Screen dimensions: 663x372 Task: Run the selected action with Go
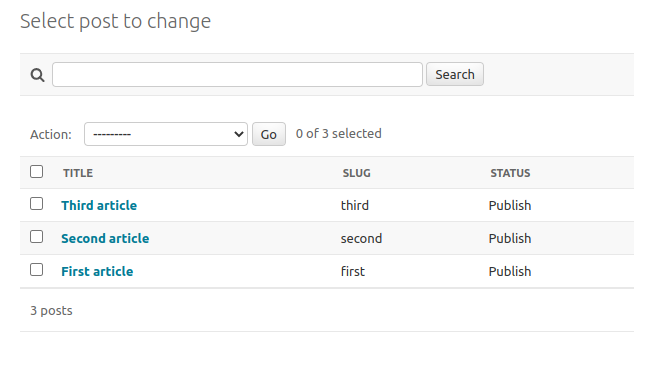[269, 134]
